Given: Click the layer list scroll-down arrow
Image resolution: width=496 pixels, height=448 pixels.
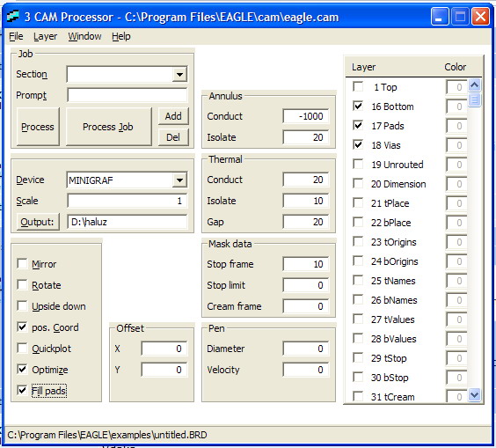Looking at the screenshot, I should click(x=475, y=394).
